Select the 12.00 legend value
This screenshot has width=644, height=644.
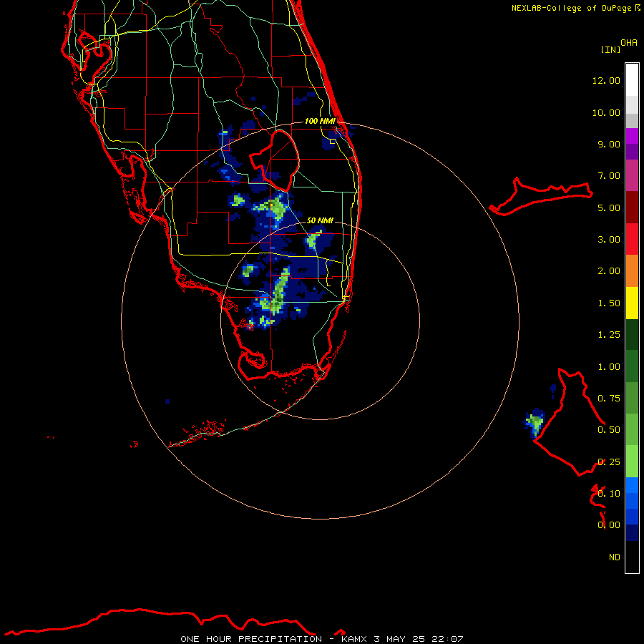point(606,80)
